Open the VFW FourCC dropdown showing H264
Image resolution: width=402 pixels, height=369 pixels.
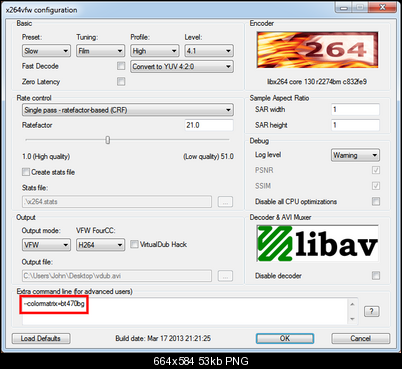pos(100,245)
